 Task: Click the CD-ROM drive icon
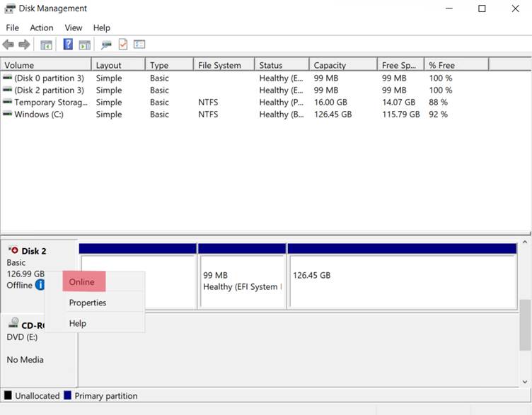(x=14, y=322)
